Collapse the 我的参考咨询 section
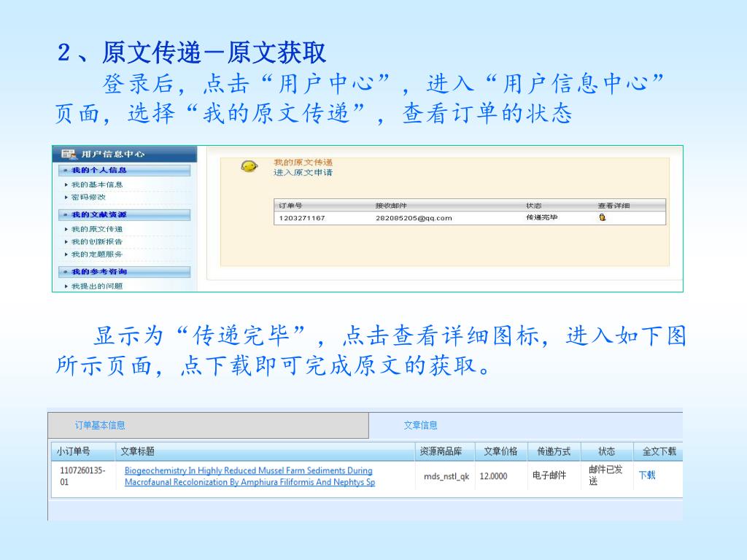747x560 pixels. [124, 272]
